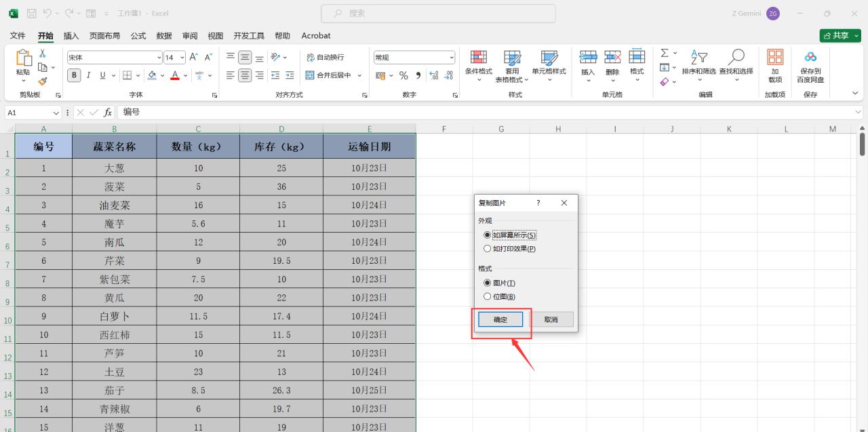
Task: Toggle middle vertical alignment
Action: [245, 58]
